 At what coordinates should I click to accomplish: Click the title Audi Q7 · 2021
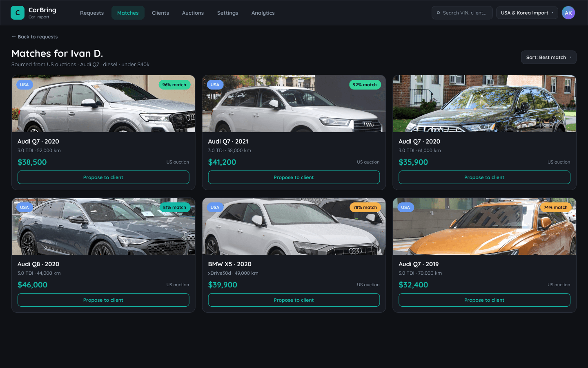(x=228, y=141)
